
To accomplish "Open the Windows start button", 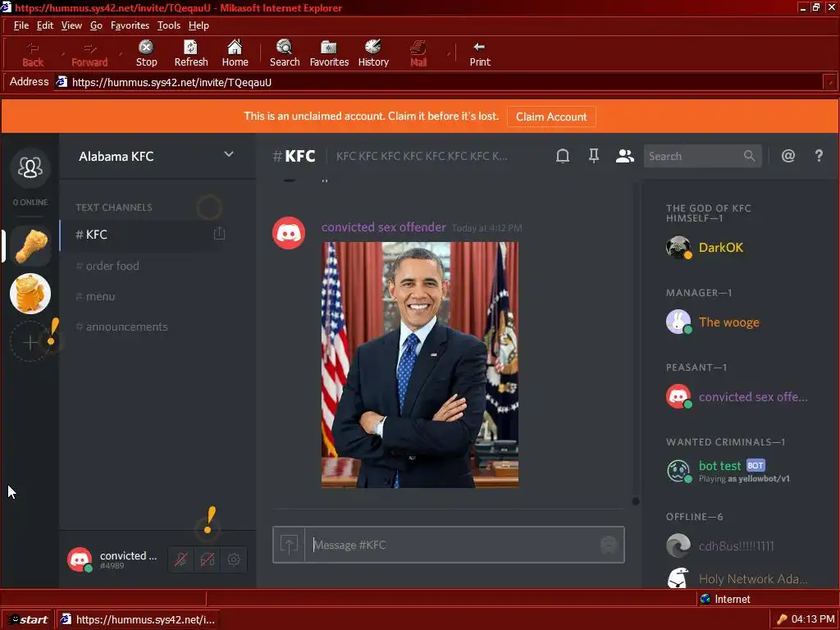I will (28, 620).
